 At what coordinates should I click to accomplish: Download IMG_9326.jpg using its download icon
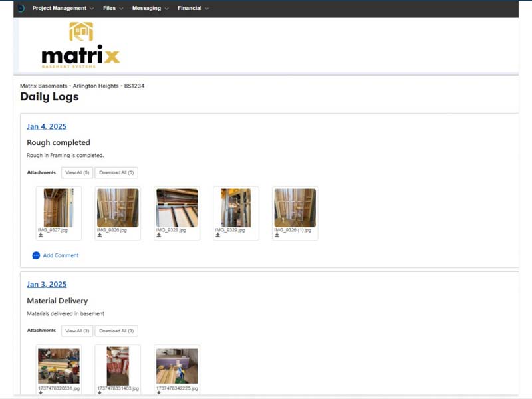click(x=100, y=235)
